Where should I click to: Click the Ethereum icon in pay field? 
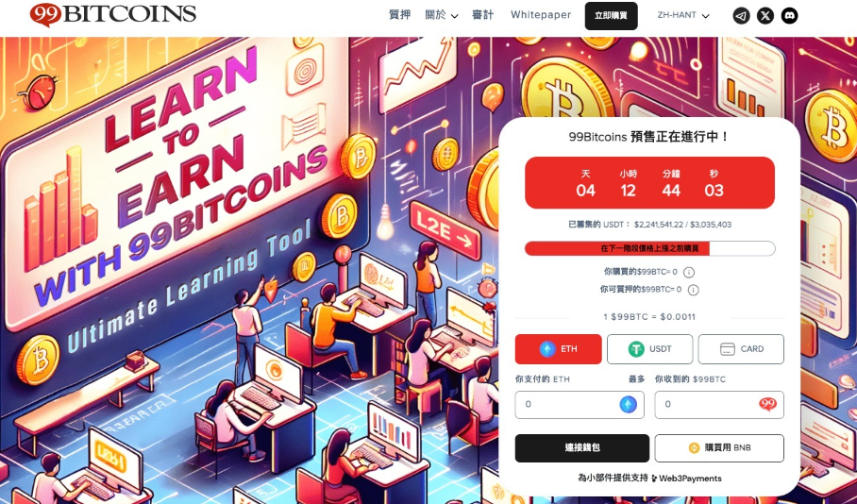628,405
